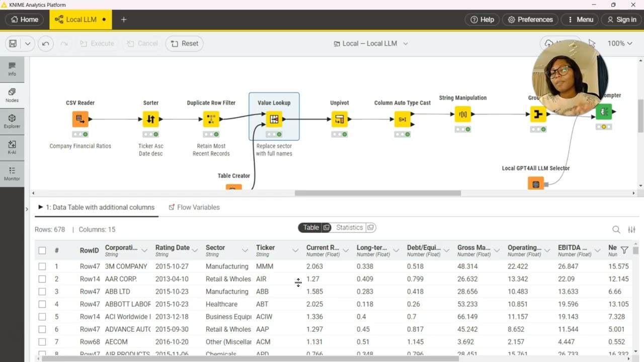Select the Value Lookup node
Image resolution: width=644 pixels, height=362 pixels.
(274, 119)
